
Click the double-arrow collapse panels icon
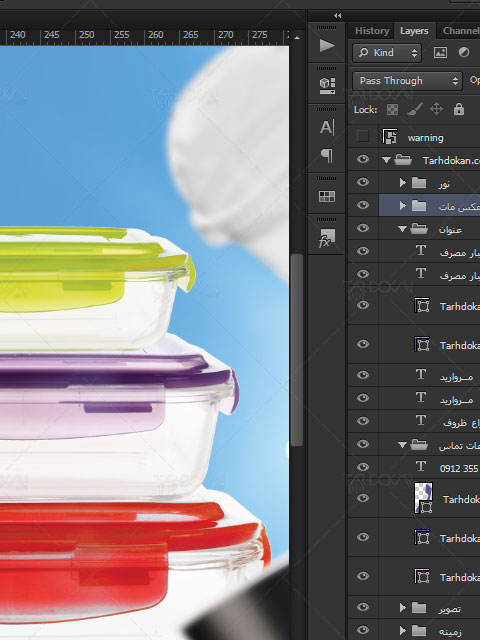pyautogui.click(x=337, y=16)
